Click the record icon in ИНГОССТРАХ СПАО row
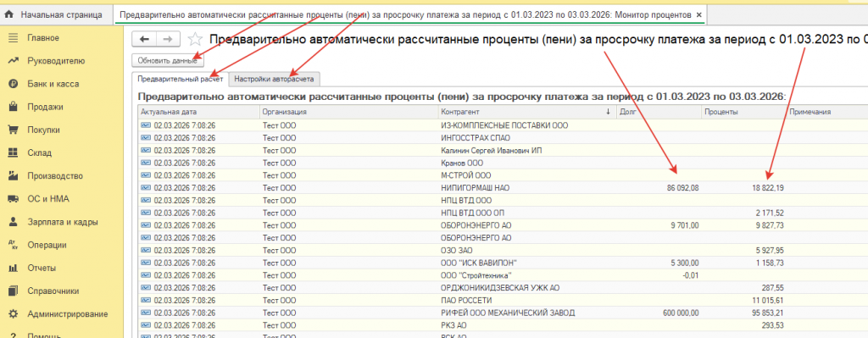868x338 pixels. pos(146,138)
